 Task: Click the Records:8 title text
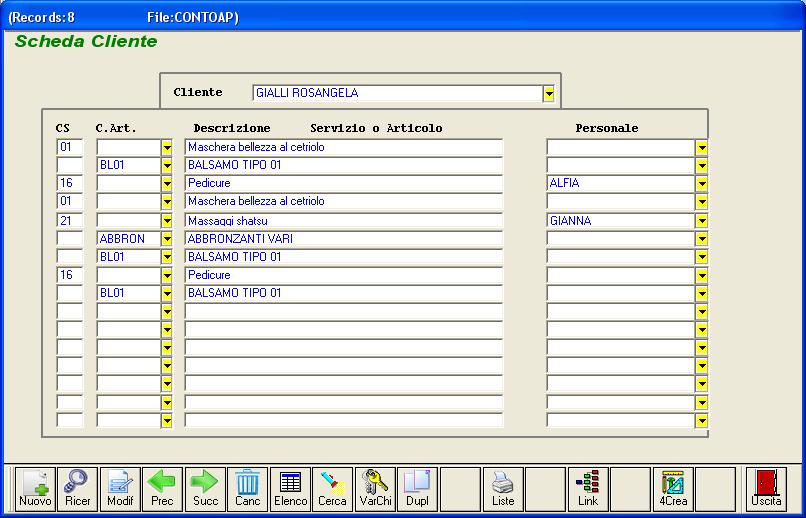pos(43,17)
